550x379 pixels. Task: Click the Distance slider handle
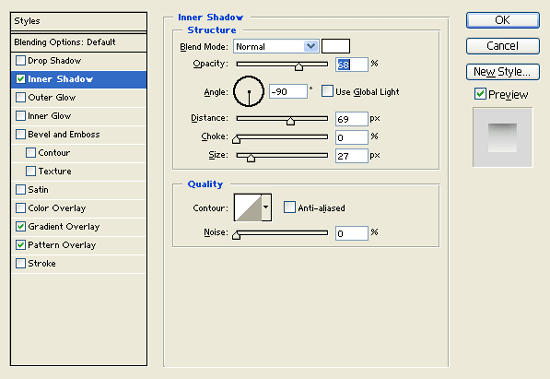click(x=290, y=121)
